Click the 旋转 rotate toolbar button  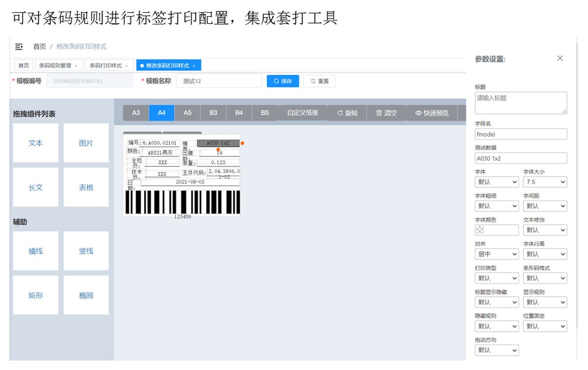[347, 113]
